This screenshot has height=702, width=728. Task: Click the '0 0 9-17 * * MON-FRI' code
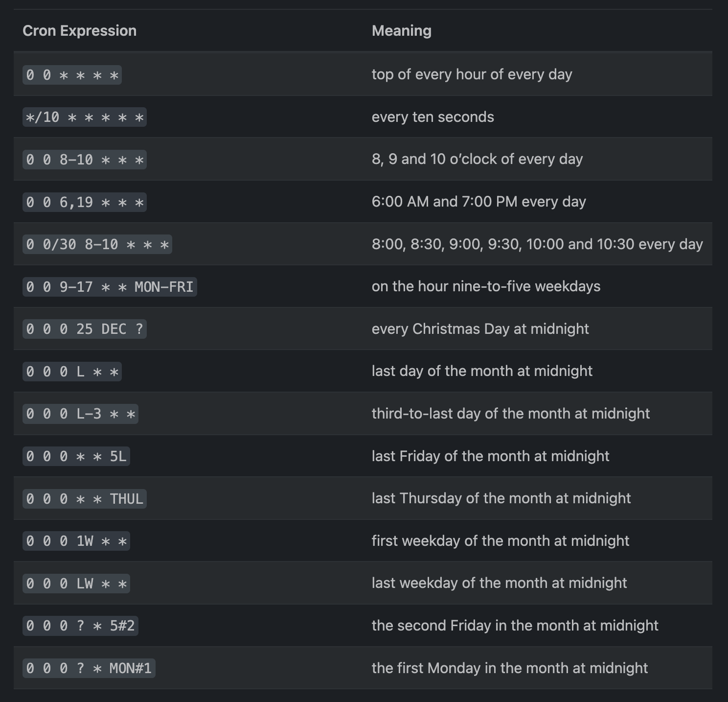[x=110, y=287]
